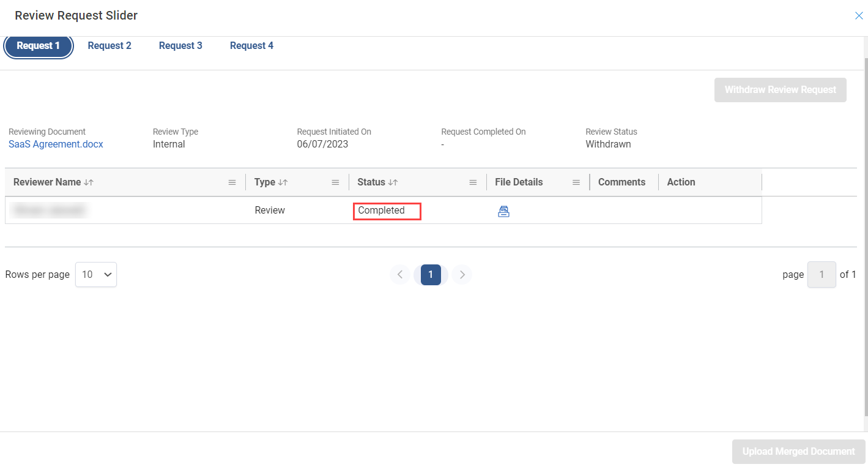Image resolution: width=868 pixels, height=467 pixels.
Task: Open SaaS Agreement.docx link
Action: [56, 144]
